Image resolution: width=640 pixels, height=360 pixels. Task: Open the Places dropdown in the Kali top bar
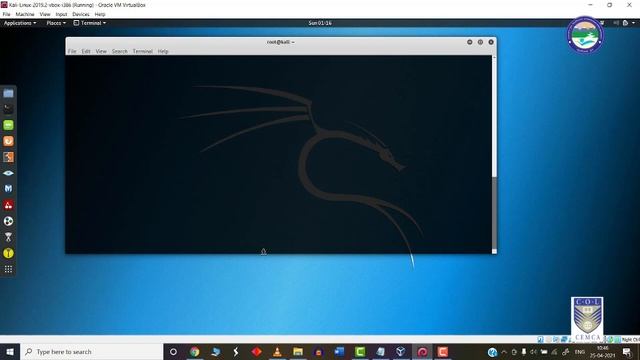click(x=56, y=23)
